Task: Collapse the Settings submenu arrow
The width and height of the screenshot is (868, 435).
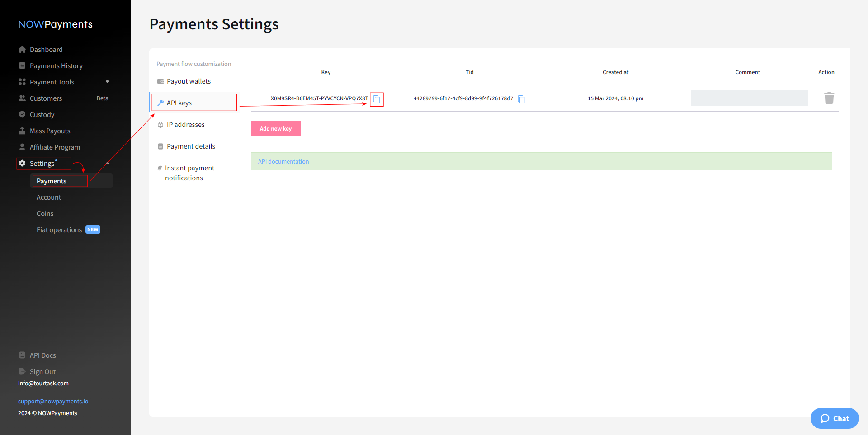Action: coord(108,163)
